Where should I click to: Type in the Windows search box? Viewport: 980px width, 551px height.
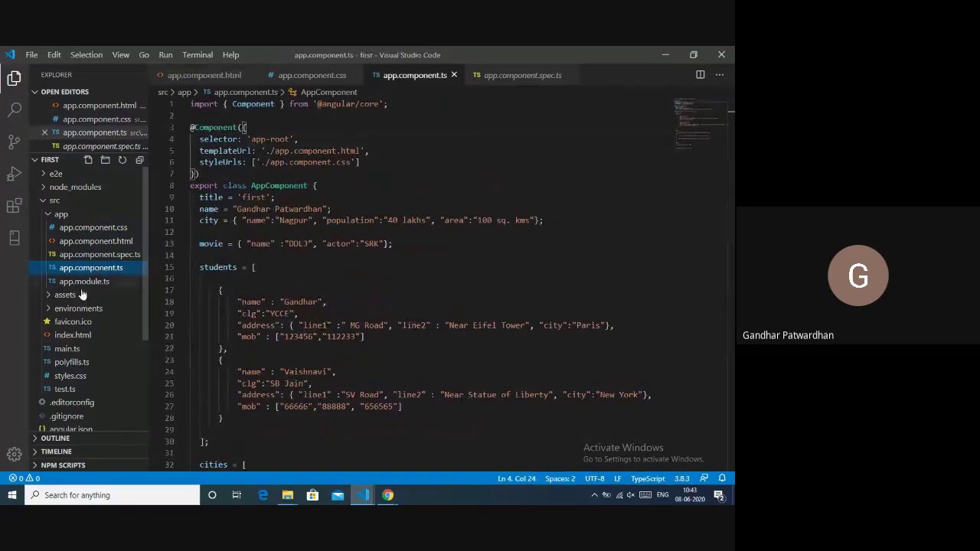(112, 495)
